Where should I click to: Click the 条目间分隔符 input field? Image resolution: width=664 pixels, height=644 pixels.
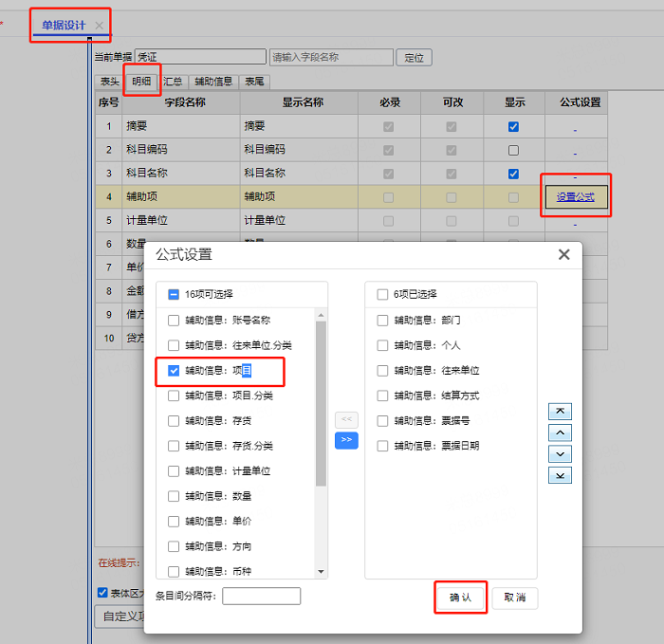(261, 596)
